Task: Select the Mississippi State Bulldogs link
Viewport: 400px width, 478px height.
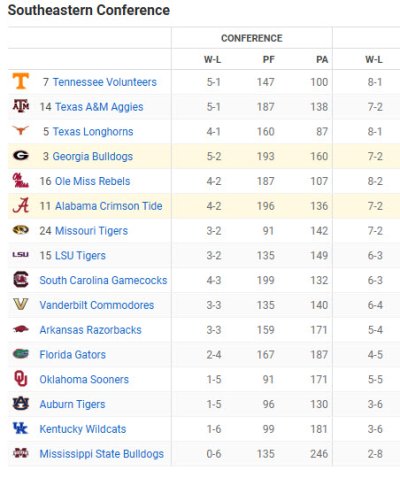Action: 102,454
